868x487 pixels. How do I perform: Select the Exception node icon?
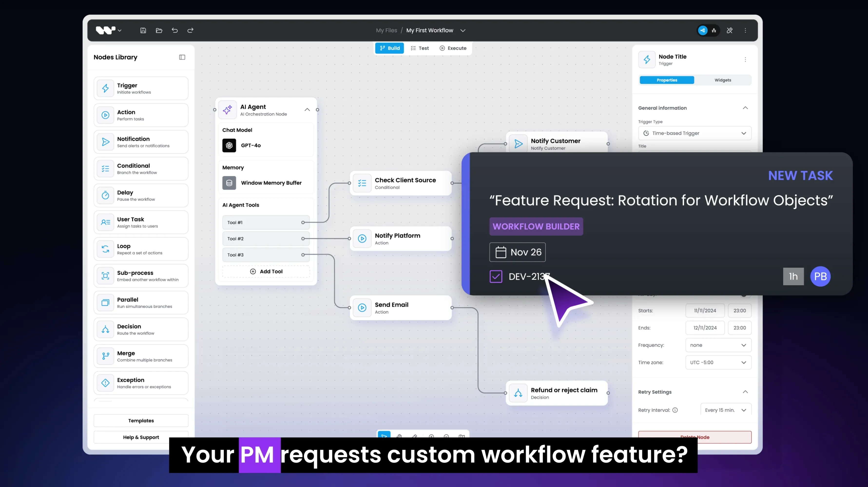(x=106, y=383)
